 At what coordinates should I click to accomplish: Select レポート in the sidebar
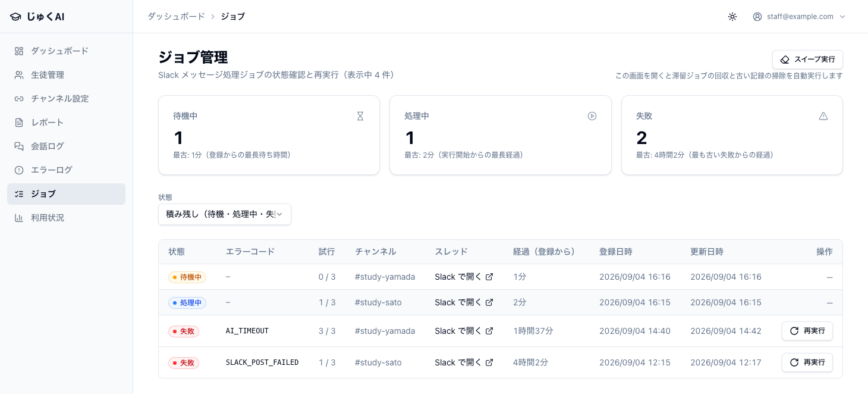[66, 123]
